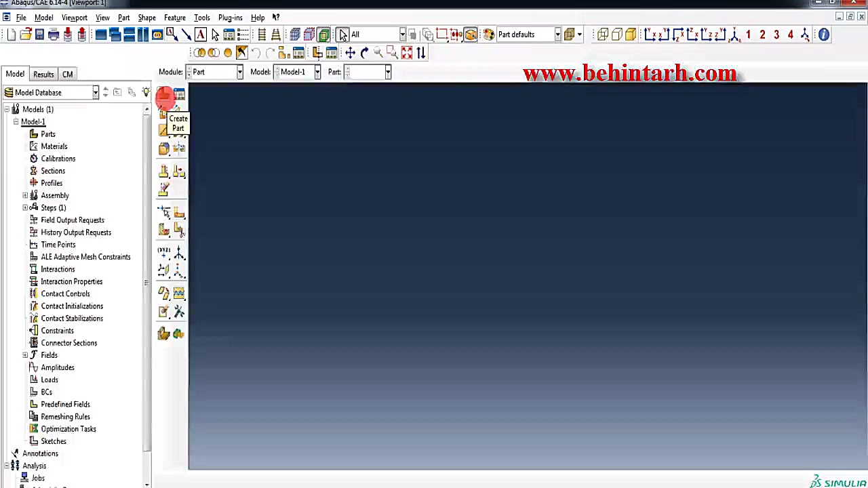Click the Query information icon

pos(824,35)
